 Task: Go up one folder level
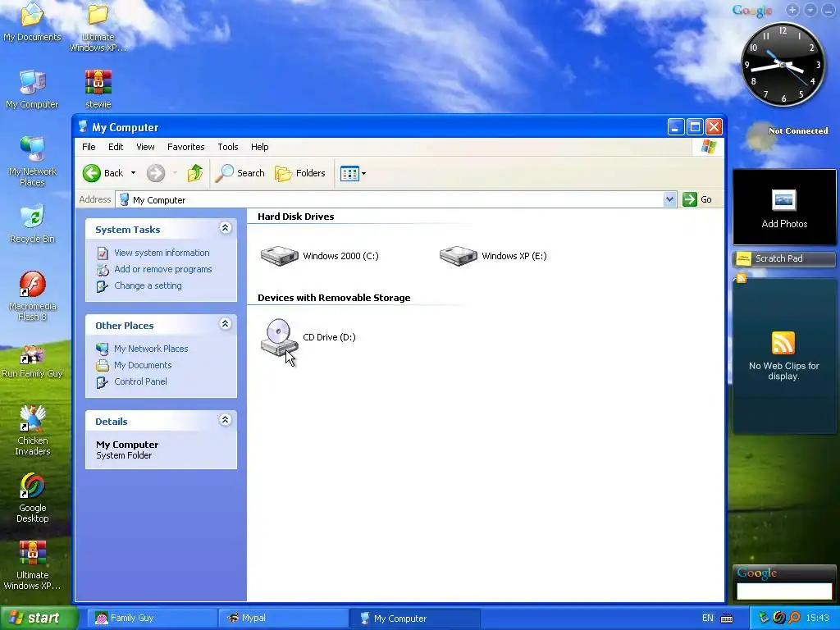click(194, 173)
